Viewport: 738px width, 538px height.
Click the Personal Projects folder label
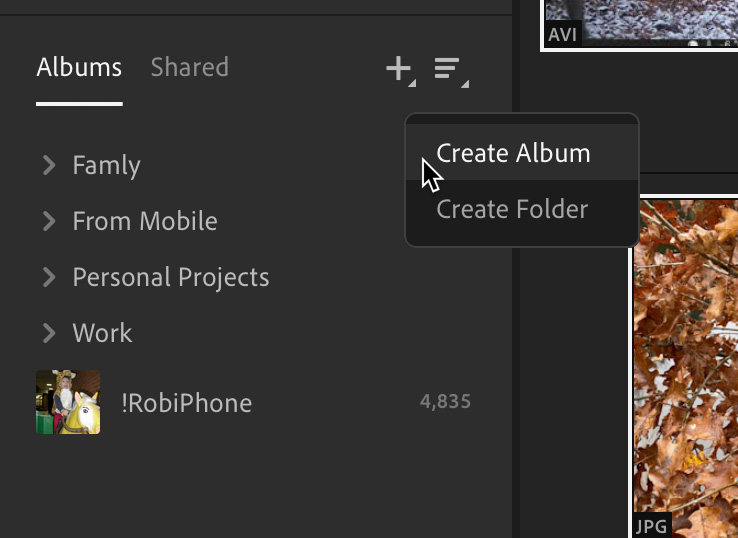pos(171,277)
